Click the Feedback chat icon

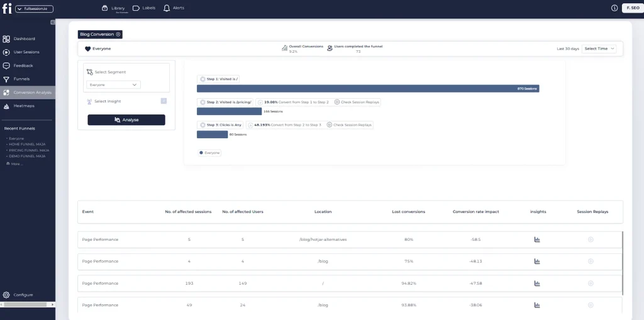point(6,66)
